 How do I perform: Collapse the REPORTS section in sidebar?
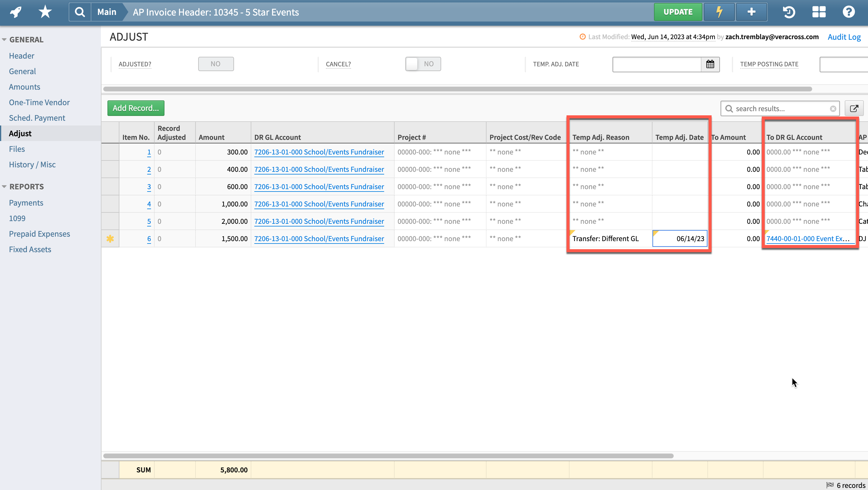point(5,186)
